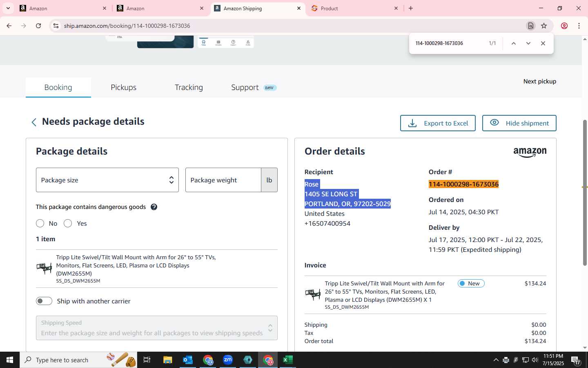Switch to Pickups tab
This screenshot has height=368, width=588.
pyautogui.click(x=123, y=88)
